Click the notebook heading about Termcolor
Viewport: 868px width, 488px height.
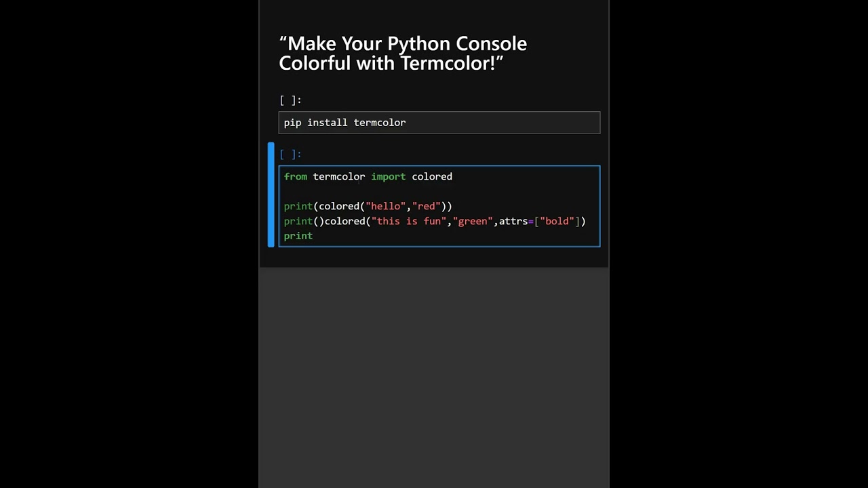coord(403,53)
